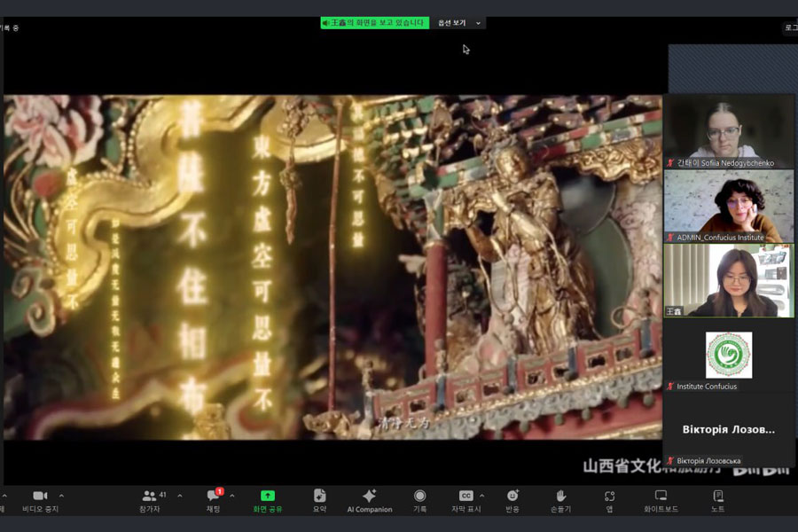Open the Whiteboard tool
This screenshot has width=798, height=532.
[x=661, y=497]
